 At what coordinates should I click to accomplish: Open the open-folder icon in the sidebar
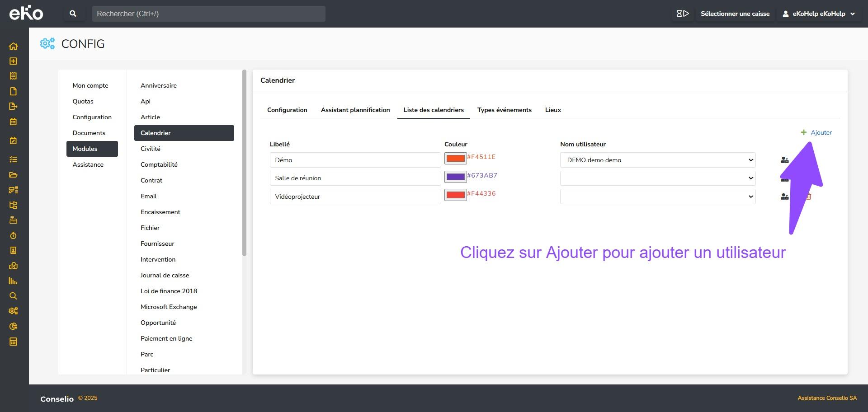(x=13, y=175)
